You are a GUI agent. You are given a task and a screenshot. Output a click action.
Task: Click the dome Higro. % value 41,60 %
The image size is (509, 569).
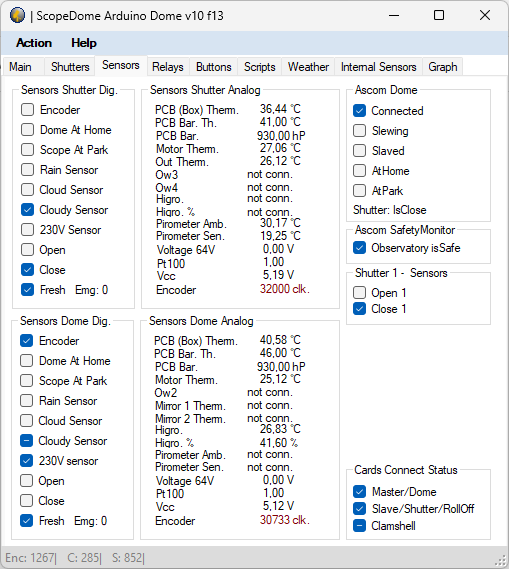279,443
